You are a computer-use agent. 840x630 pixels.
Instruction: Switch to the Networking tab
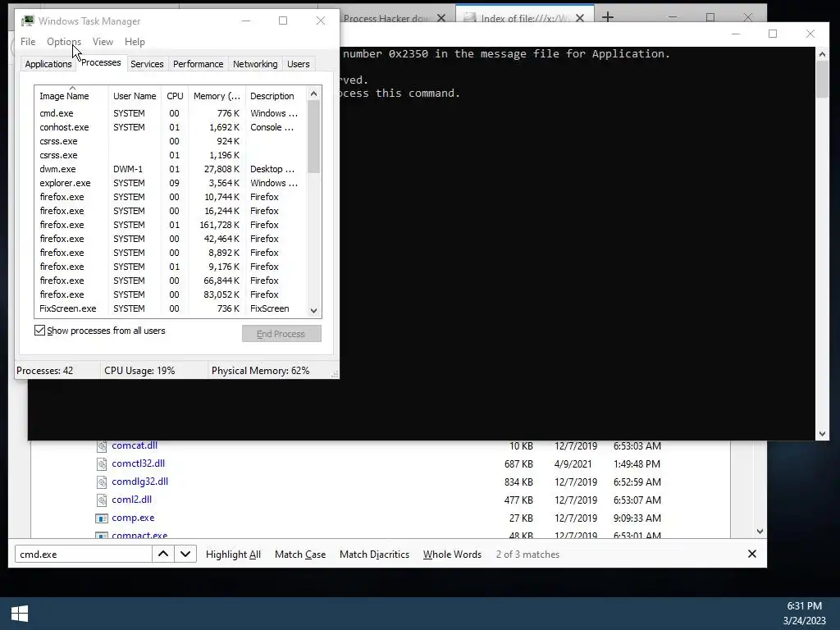click(255, 64)
